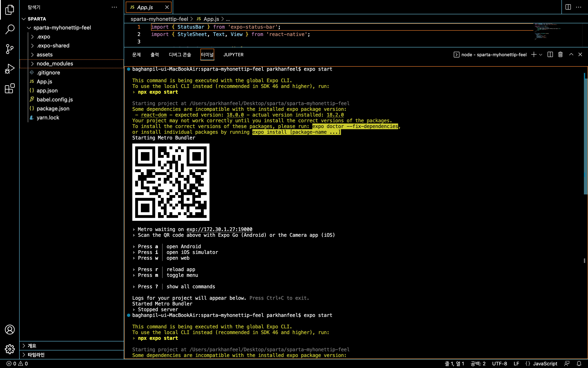Viewport: 588px width, 368px height.
Task: Click 'npx expo start' in first output
Action: tap(158, 92)
